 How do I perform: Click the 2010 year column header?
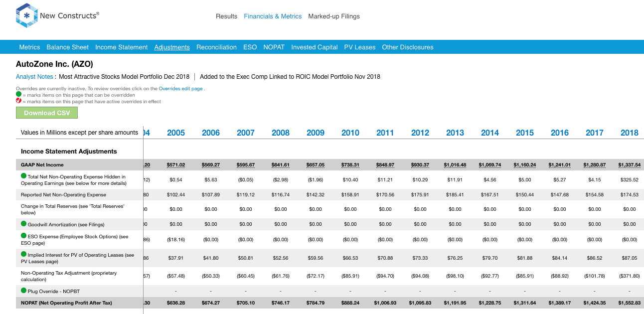(350, 133)
